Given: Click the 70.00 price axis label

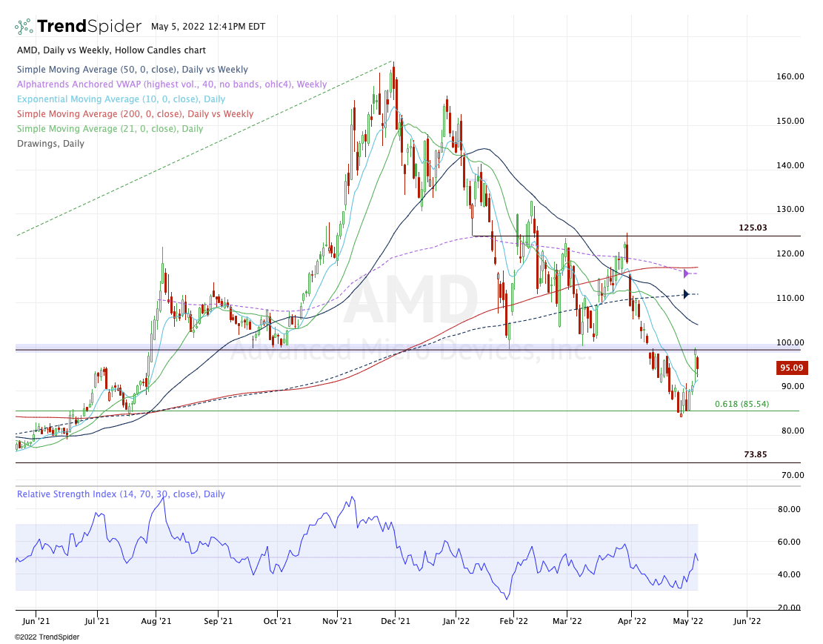Looking at the screenshot, I should click(x=793, y=475).
